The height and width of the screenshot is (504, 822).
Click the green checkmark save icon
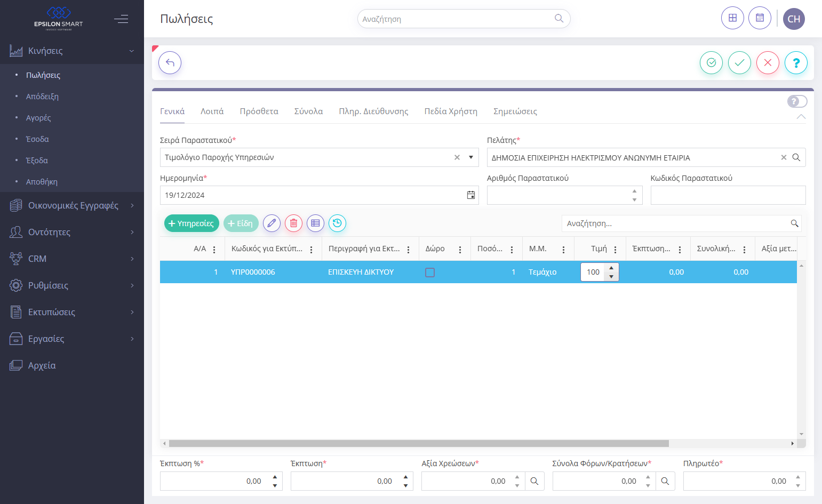point(739,63)
